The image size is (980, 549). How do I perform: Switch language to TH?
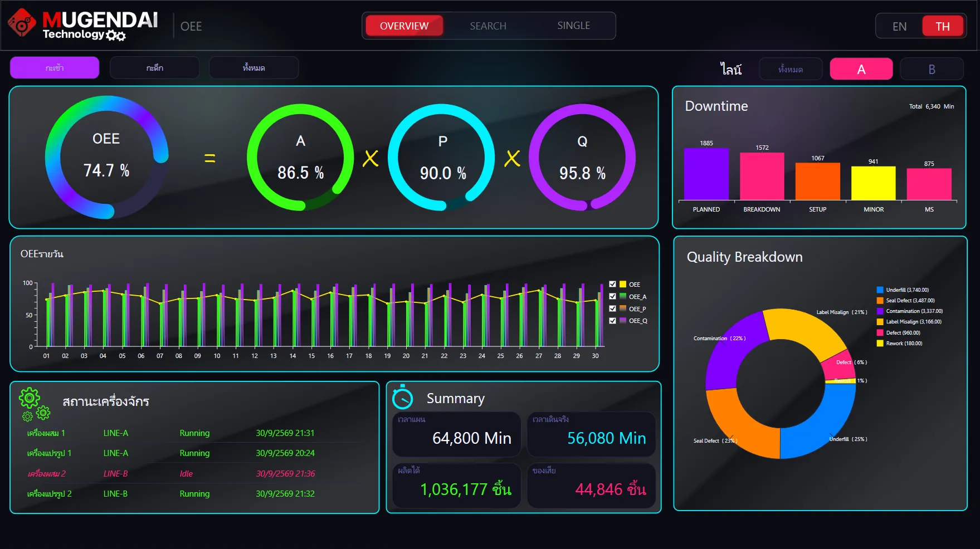tap(942, 26)
